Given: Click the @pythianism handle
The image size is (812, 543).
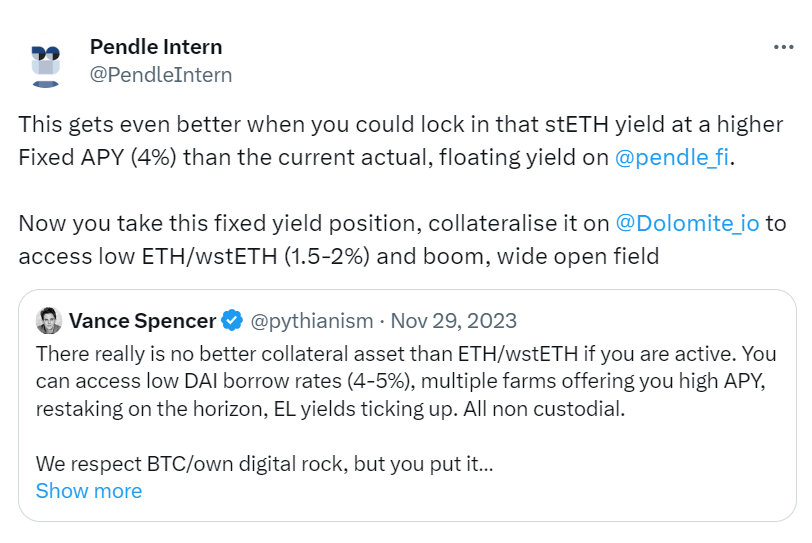Looking at the screenshot, I should click(312, 321).
